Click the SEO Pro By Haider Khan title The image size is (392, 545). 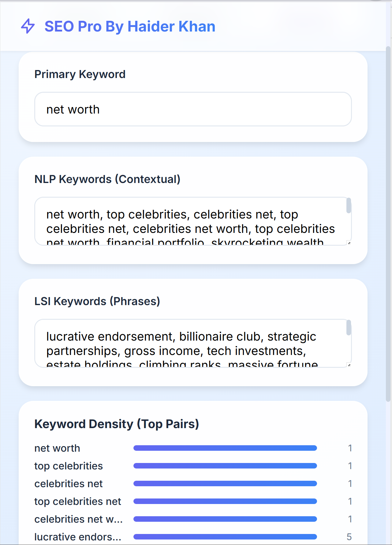[x=130, y=27]
